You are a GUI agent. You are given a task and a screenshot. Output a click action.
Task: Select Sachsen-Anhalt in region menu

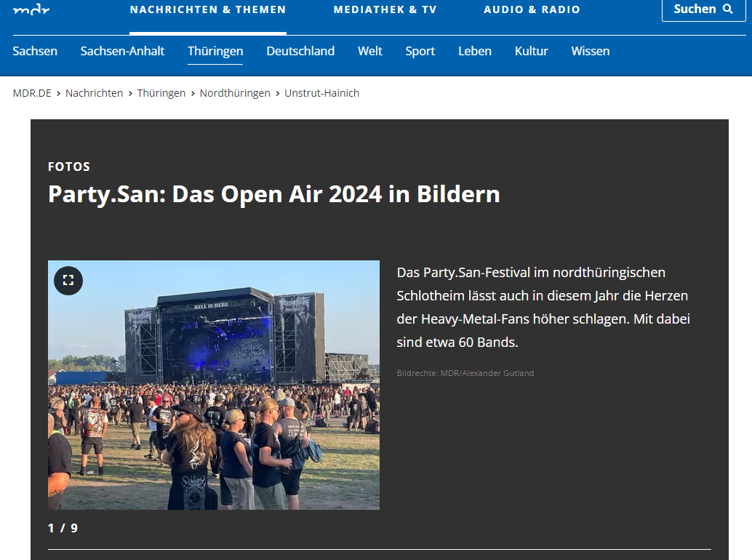[122, 51]
